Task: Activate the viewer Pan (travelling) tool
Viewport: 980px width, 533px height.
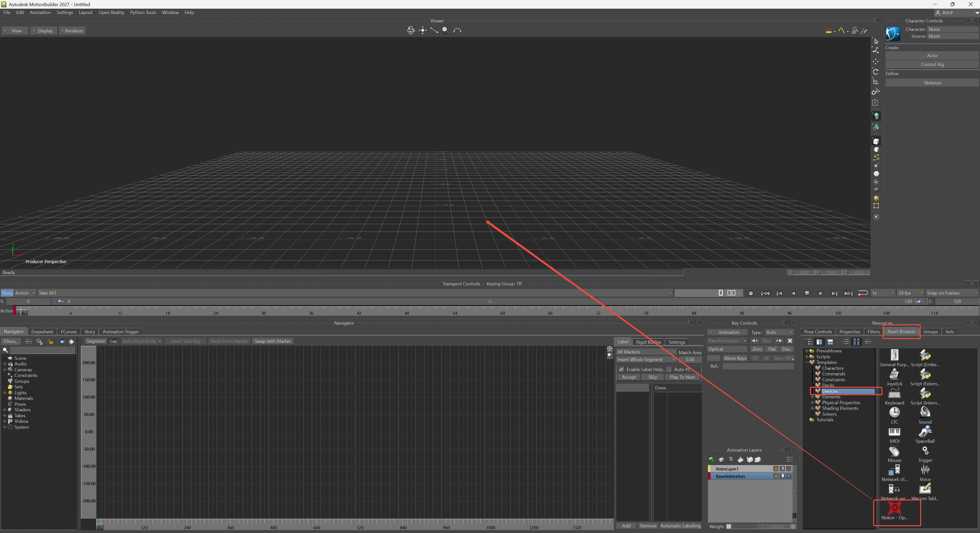Action: point(422,30)
